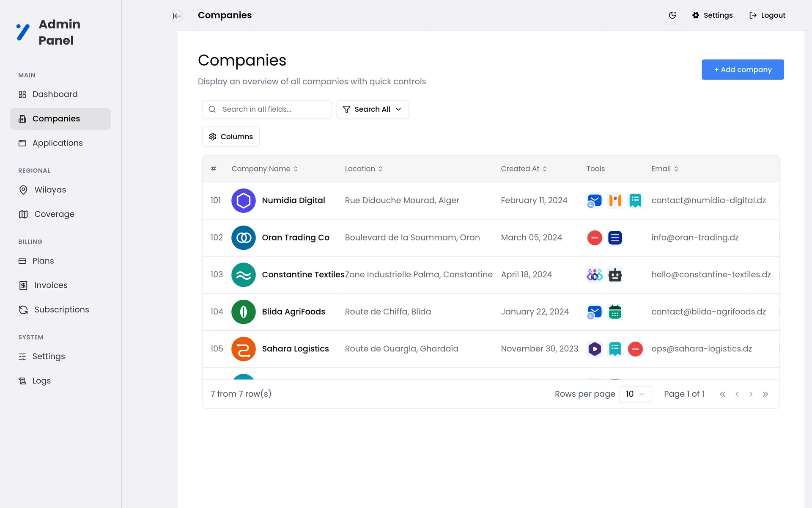Open Applications in the sidebar
This screenshot has width=812, height=508.
coord(60,143)
